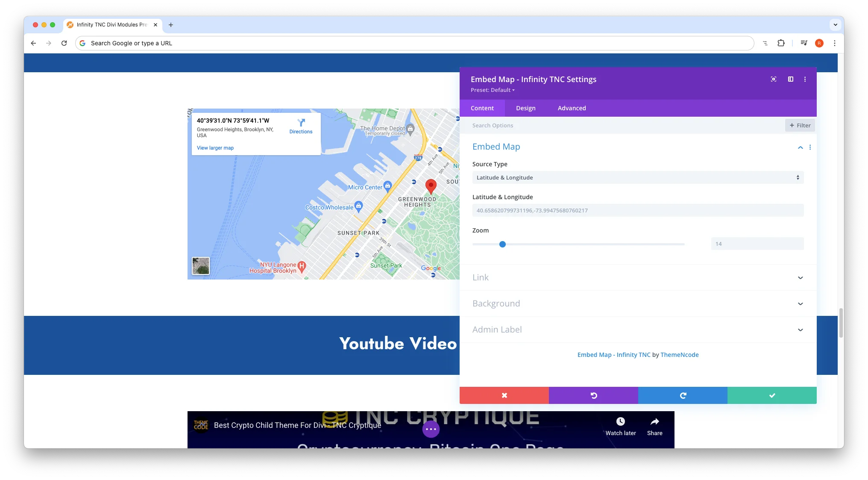Screen dimensions: 868x480
Task: Switch to the Design tab
Action: pyautogui.click(x=525, y=108)
